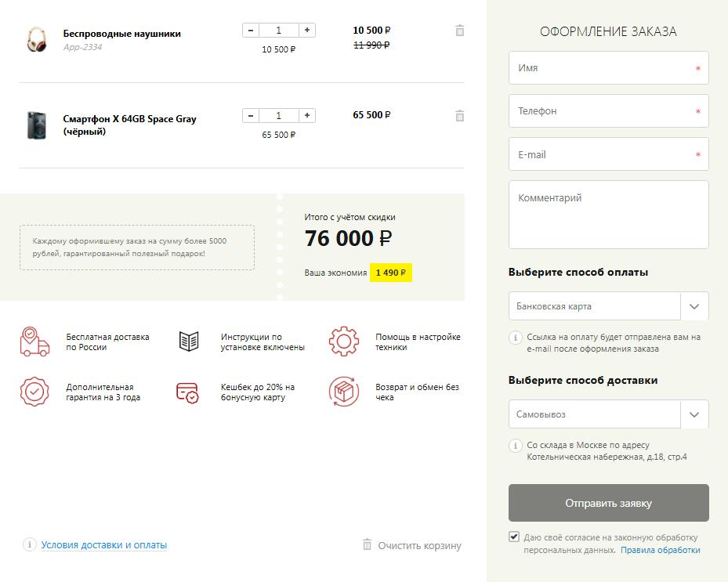
Task: Open payment method dropdown Банковская карта
Action: point(608,306)
